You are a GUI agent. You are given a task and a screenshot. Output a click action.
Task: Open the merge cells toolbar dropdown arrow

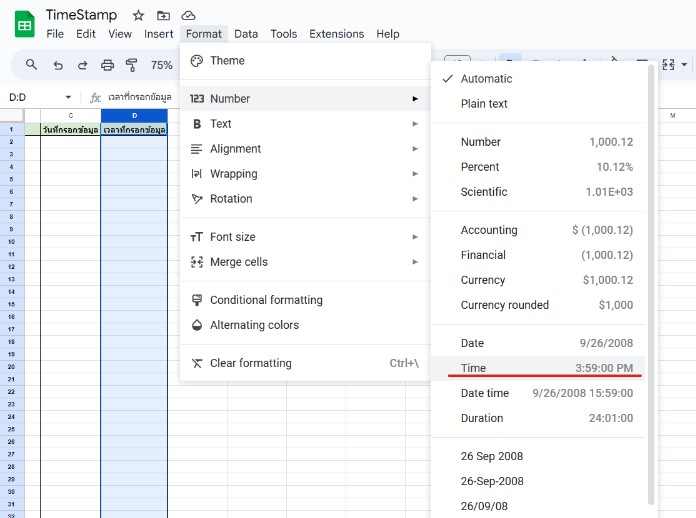[x=684, y=65]
